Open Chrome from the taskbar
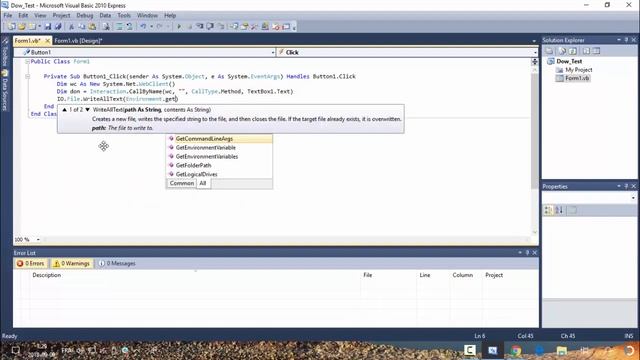The width and height of the screenshot is (640, 360). pos(516,350)
